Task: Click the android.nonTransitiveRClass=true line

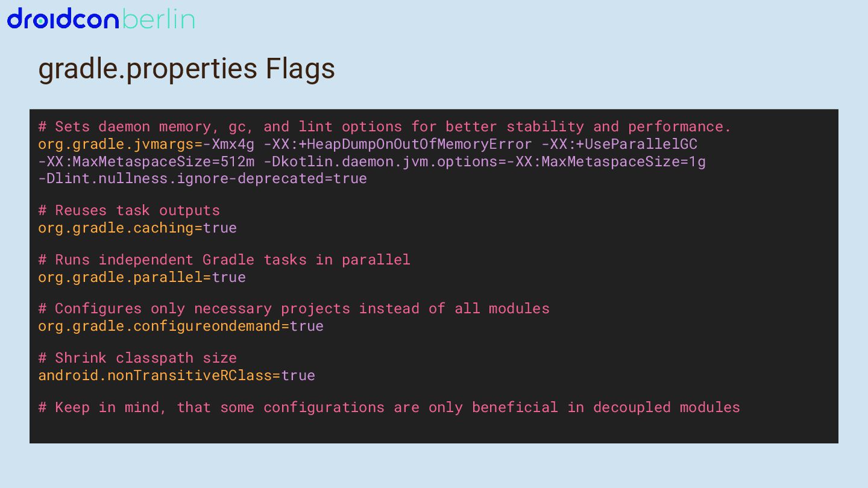Action: [177, 375]
